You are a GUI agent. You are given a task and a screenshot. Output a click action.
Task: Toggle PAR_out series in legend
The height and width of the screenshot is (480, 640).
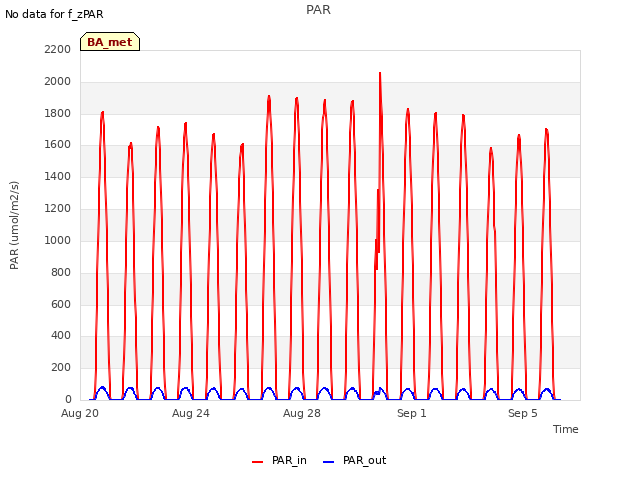click(x=354, y=460)
